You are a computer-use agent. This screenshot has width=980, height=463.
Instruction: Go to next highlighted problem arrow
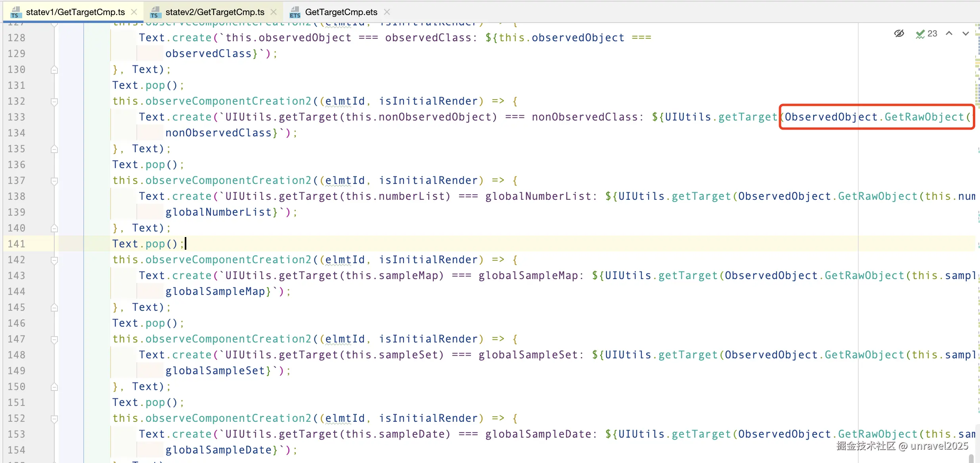[x=966, y=34]
